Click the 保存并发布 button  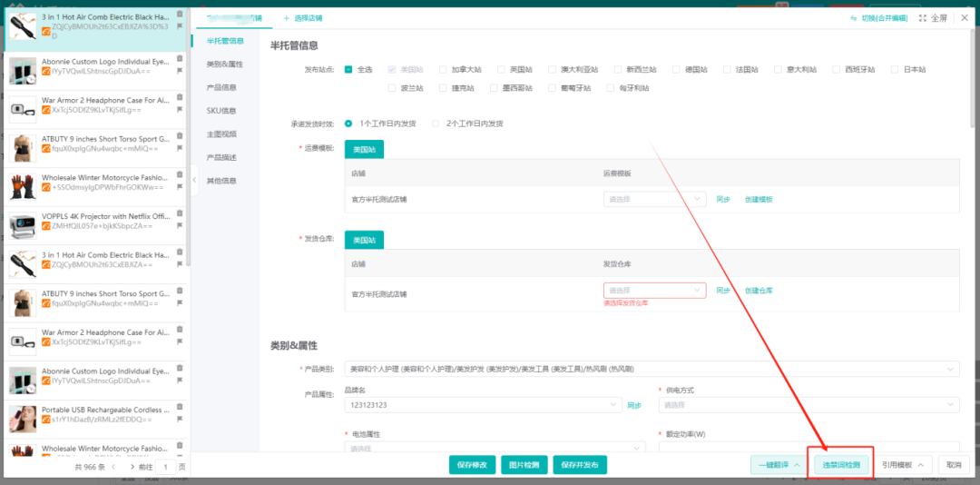pyautogui.click(x=580, y=465)
